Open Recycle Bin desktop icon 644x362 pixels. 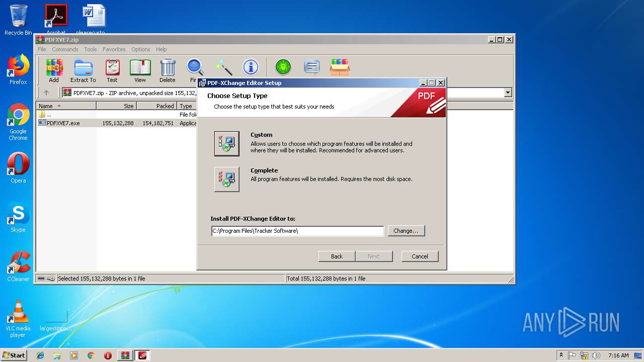[18, 20]
